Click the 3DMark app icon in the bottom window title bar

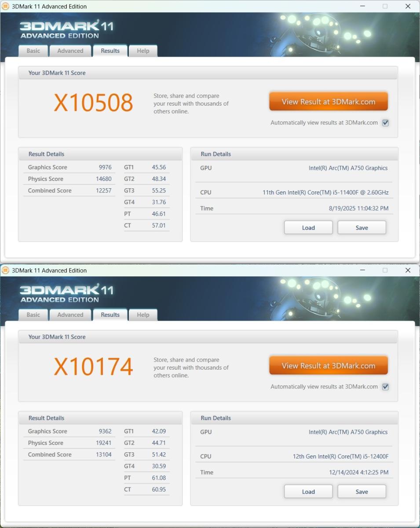pyautogui.click(x=6, y=270)
